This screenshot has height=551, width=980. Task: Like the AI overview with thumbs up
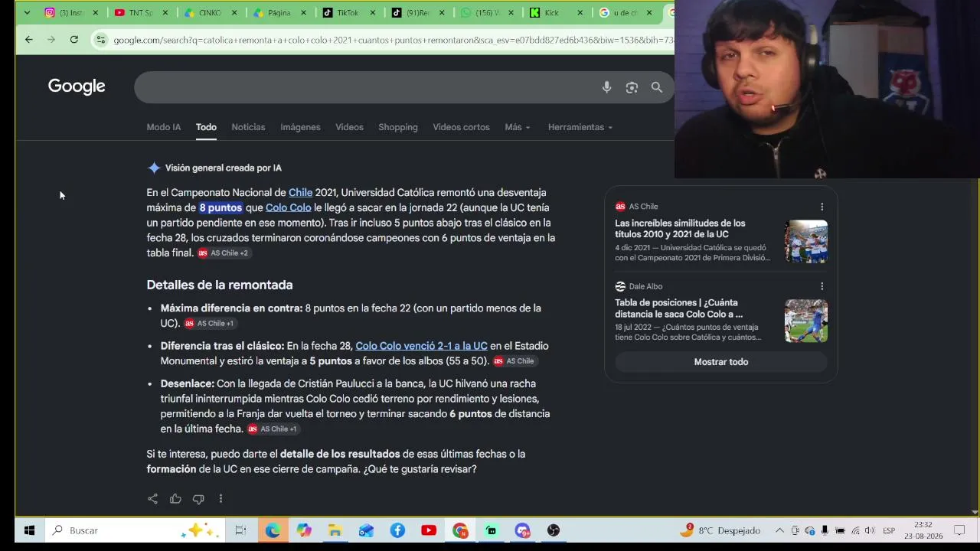(175, 499)
